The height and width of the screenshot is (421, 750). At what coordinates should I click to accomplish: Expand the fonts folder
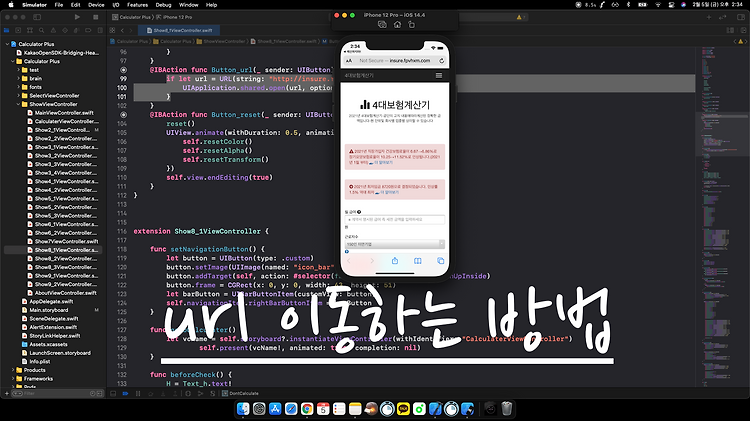coord(19,87)
